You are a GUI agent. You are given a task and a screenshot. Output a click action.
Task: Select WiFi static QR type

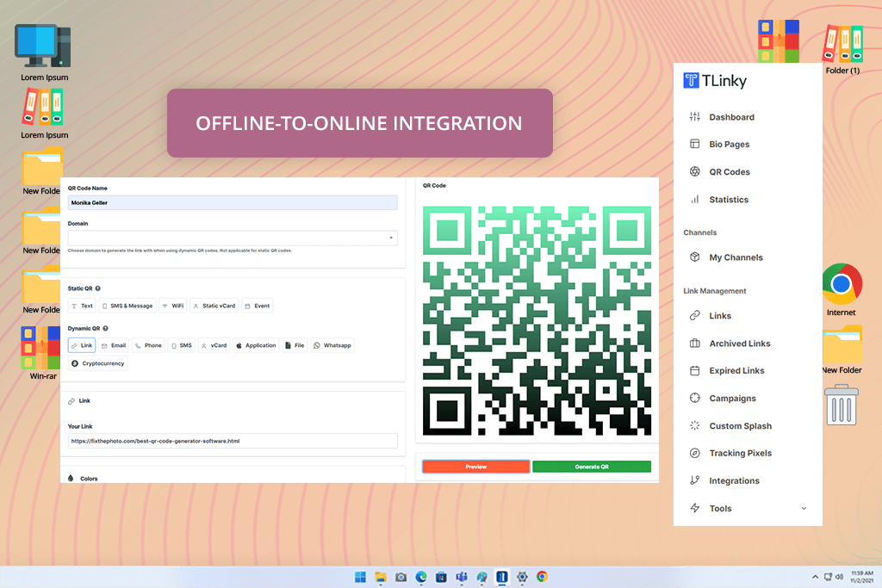(x=172, y=306)
